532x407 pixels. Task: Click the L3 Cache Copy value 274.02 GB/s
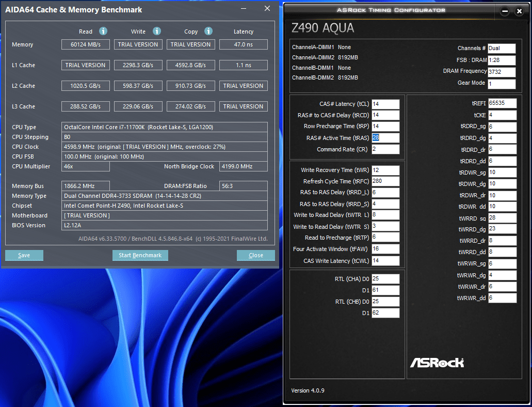pyautogui.click(x=191, y=107)
